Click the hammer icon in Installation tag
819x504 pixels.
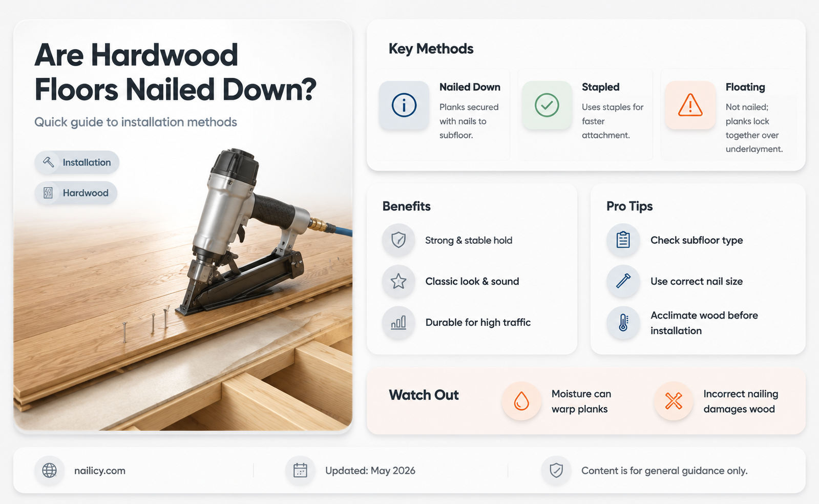click(48, 162)
